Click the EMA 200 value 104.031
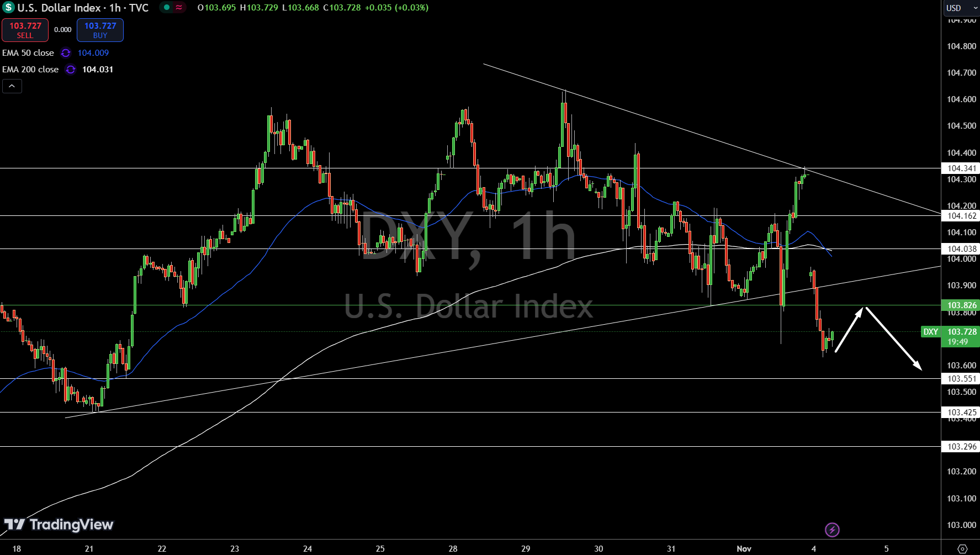The height and width of the screenshot is (555, 980). click(x=98, y=70)
